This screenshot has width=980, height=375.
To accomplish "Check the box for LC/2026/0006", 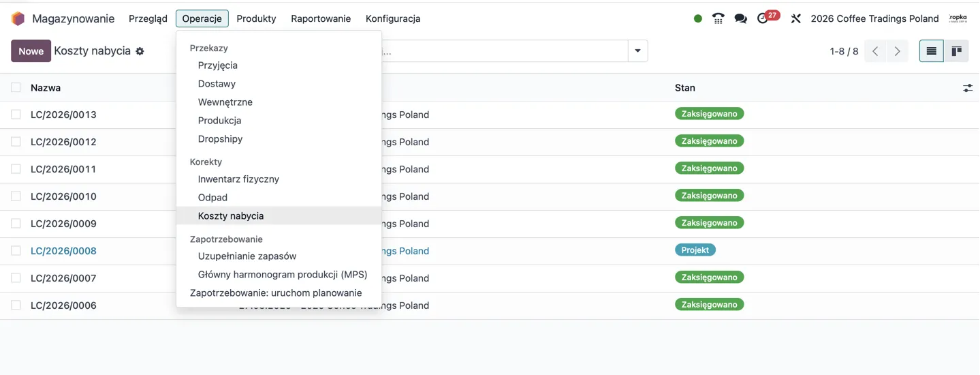I will tap(16, 305).
